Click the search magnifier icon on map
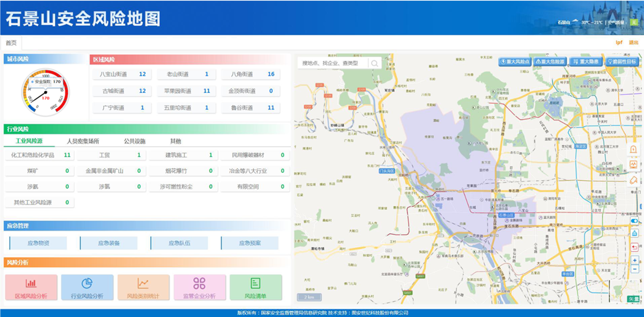 pyautogui.click(x=374, y=63)
